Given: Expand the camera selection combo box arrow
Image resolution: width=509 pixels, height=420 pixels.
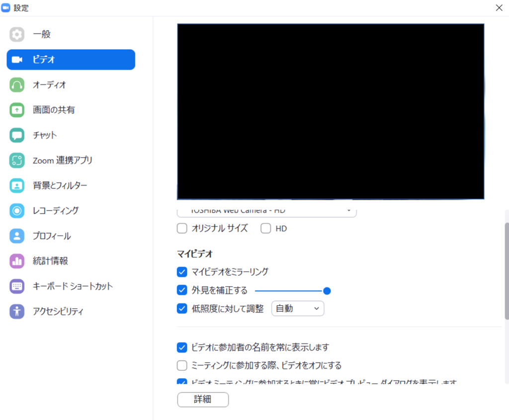Looking at the screenshot, I should 348,210.
